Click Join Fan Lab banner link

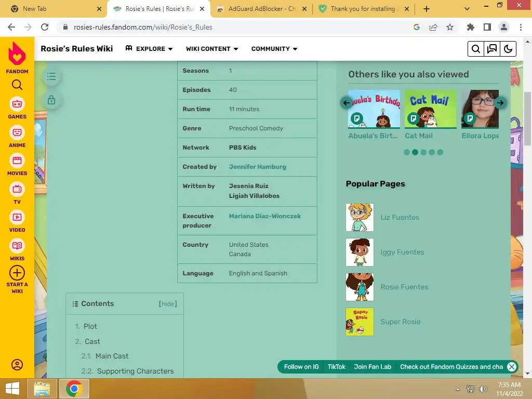click(x=373, y=367)
